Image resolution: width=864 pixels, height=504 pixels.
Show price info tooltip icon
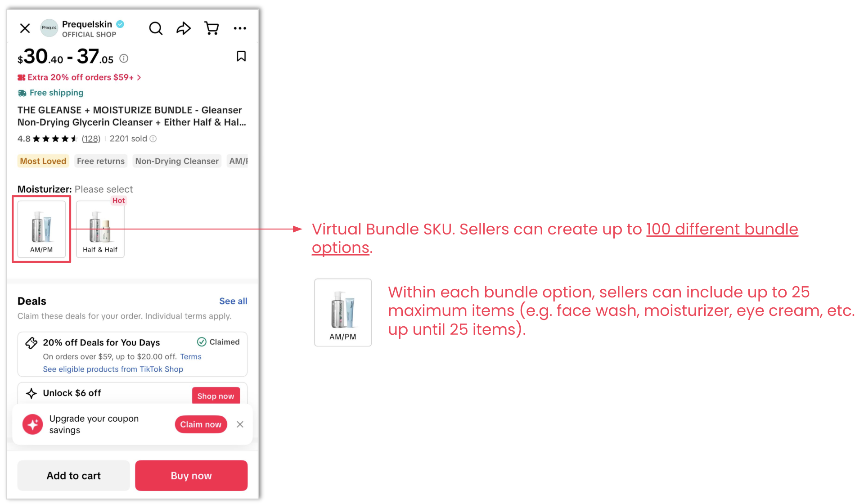[124, 58]
